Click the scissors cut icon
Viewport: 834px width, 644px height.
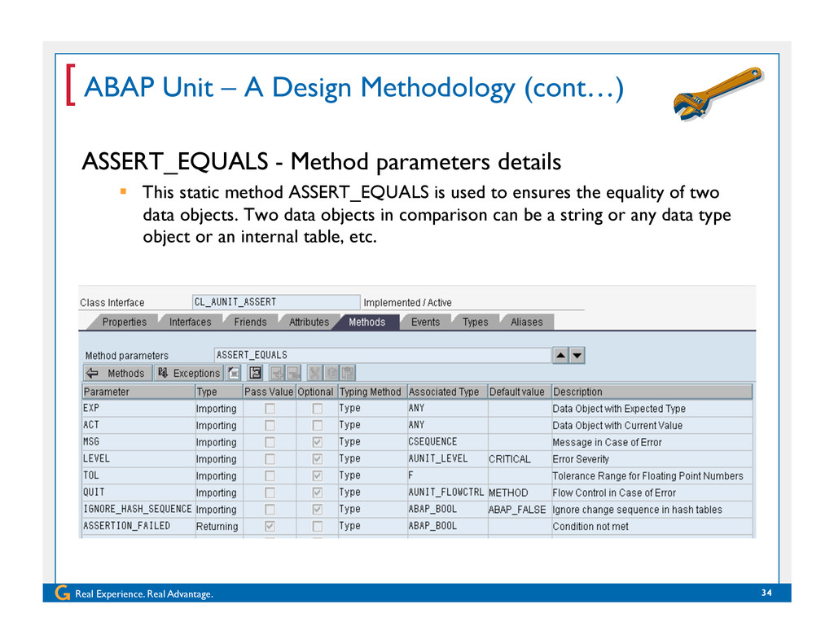click(315, 374)
